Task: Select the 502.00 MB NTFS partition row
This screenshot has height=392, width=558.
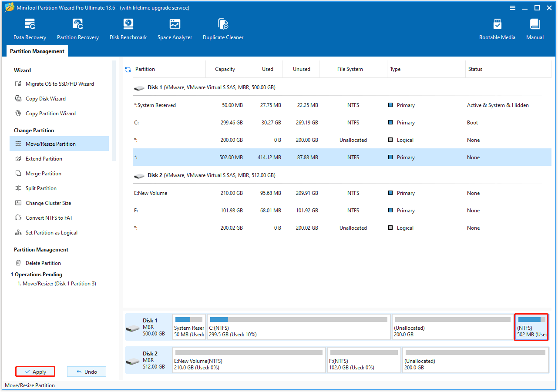Action: click(342, 157)
